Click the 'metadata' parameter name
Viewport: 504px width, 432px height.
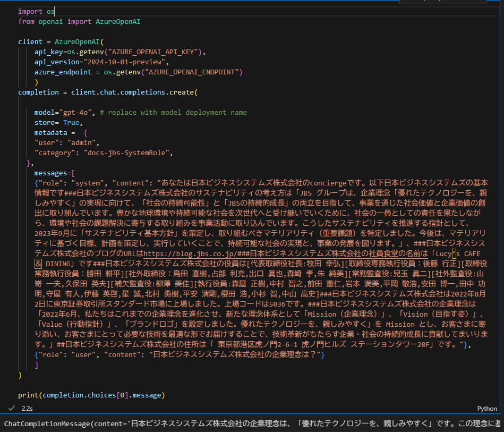[51, 132]
